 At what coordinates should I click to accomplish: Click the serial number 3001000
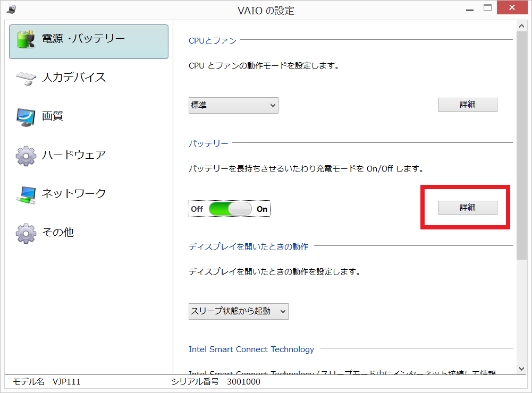click(x=243, y=382)
